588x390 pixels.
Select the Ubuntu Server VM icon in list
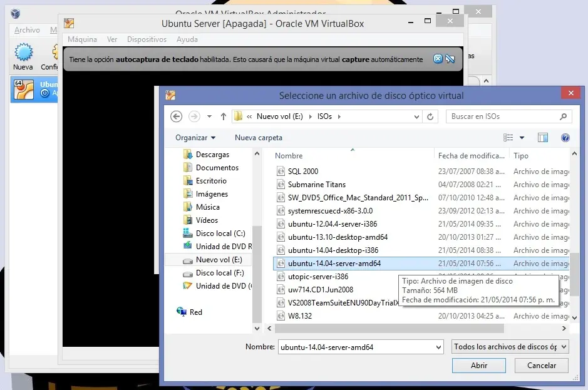pyautogui.click(x=24, y=90)
